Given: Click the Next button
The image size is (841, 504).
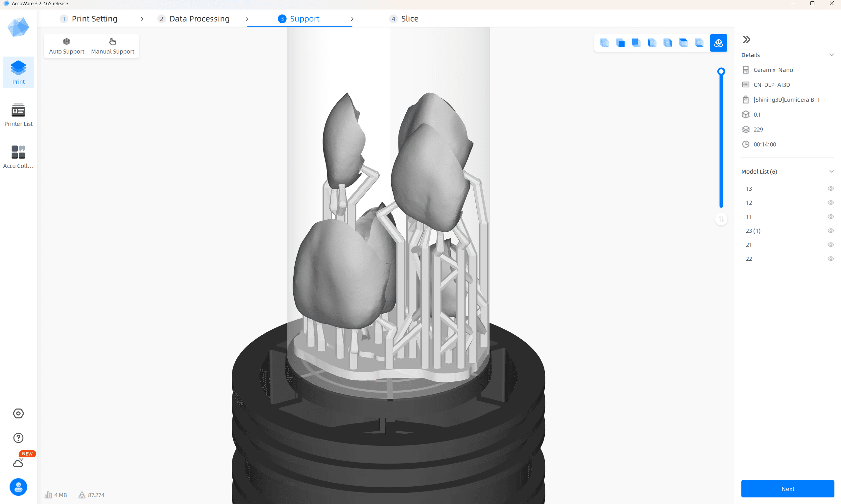Looking at the screenshot, I should point(787,489).
